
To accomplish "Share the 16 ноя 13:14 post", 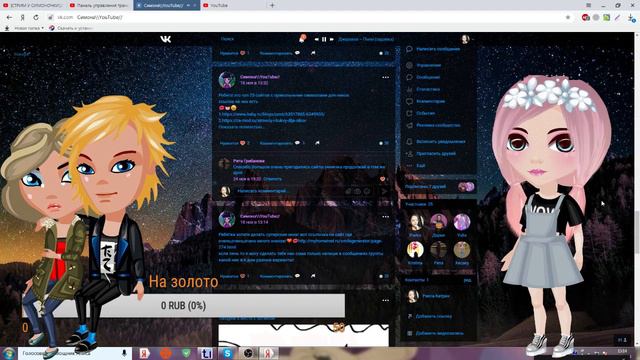I will coord(313,276).
